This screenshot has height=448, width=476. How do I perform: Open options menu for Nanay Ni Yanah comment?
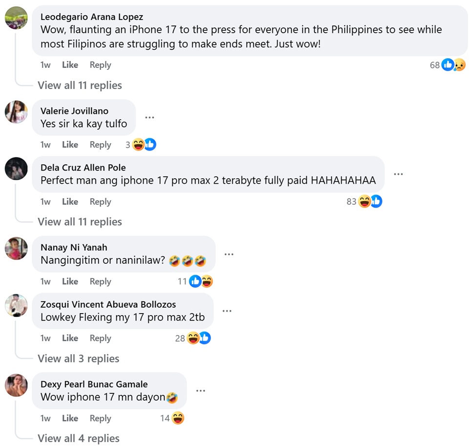tap(229, 254)
